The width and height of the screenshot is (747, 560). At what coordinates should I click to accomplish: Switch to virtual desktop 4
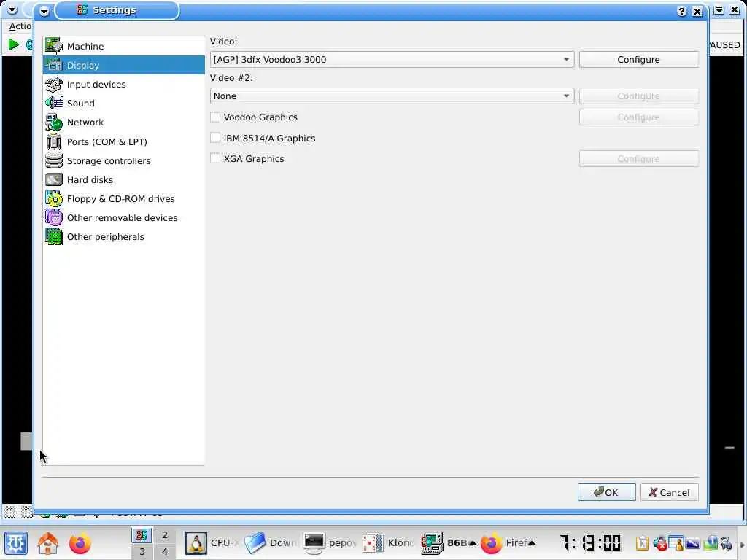(164, 551)
